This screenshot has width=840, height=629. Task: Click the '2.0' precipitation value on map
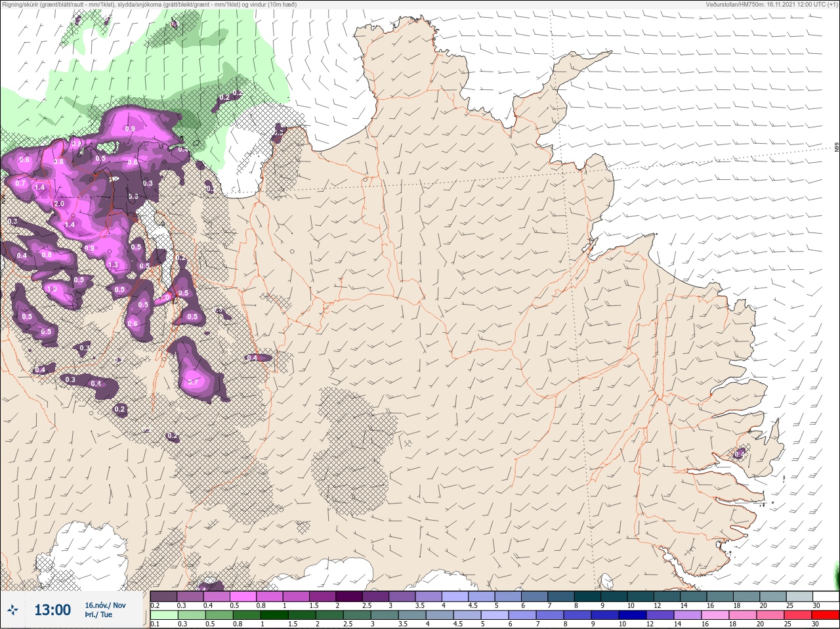[59, 204]
